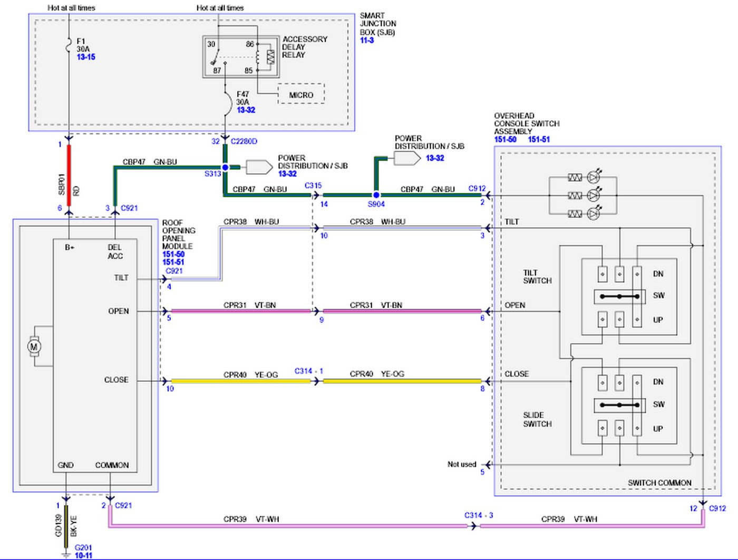Select power distribution arrow symbol beside S313
738x560 pixels.
[259, 167]
